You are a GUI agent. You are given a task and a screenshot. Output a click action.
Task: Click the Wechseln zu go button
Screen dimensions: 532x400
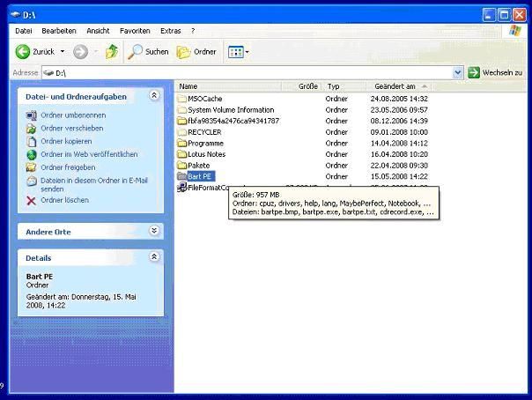[495, 72]
